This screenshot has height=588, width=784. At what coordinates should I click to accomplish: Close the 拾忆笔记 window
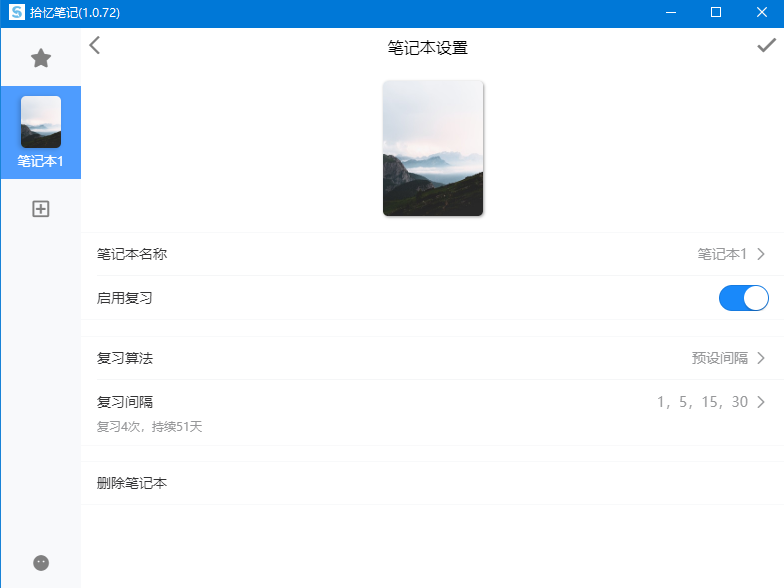(x=762, y=12)
